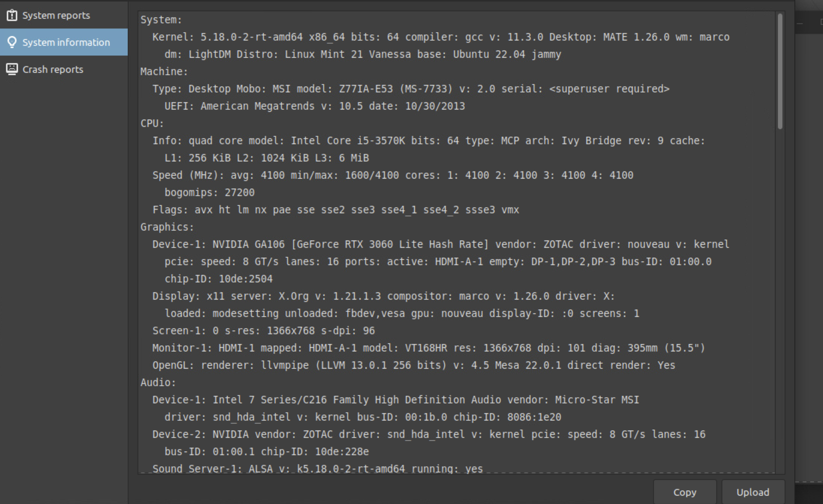This screenshot has width=823, height=504.
Task: Click the vertical scrollbar thumb
Action: click(x=780, y=71)
